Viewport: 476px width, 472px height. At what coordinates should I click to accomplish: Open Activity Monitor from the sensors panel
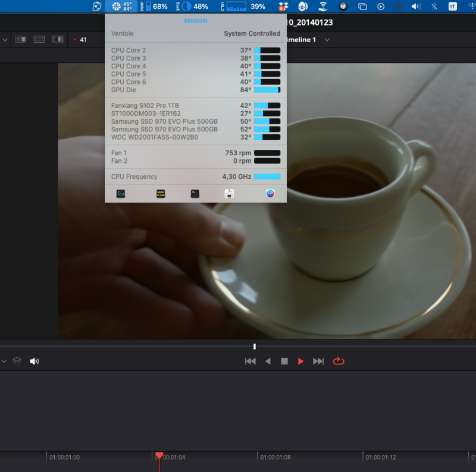pyautogui.click(x=121, y=193)
